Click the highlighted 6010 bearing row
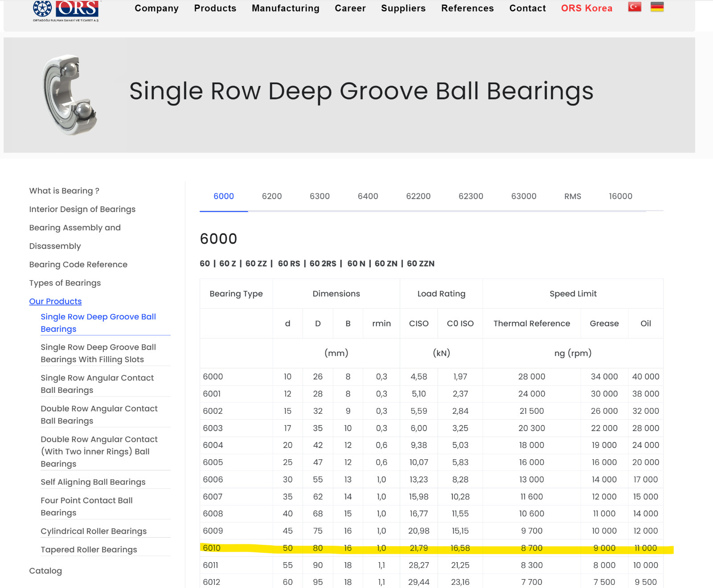This screenshot has height=588, width=713. tap(431, 548)
